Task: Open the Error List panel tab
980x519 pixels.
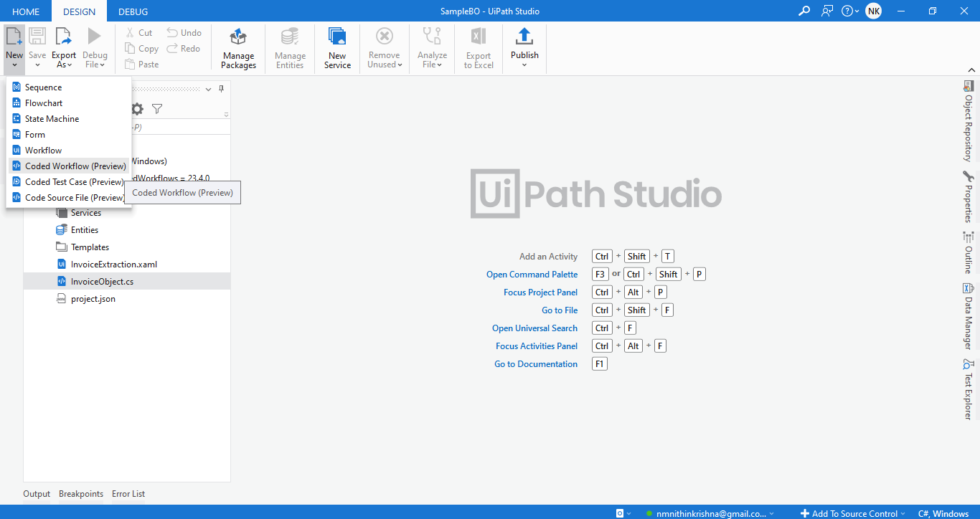Action: pyautogui.click(x=128, y=494)
